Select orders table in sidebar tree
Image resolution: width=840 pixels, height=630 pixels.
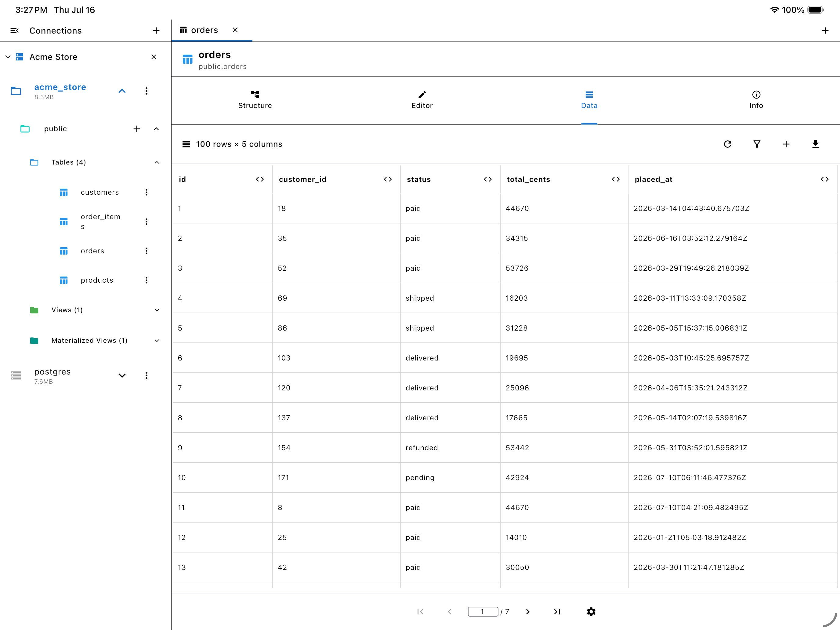tap(92, 251)
